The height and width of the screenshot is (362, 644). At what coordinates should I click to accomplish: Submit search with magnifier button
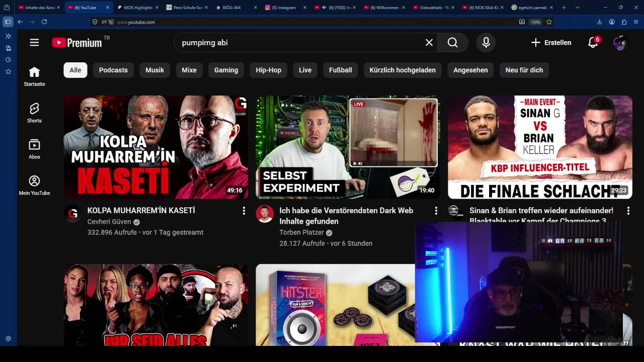coord(453,43)
